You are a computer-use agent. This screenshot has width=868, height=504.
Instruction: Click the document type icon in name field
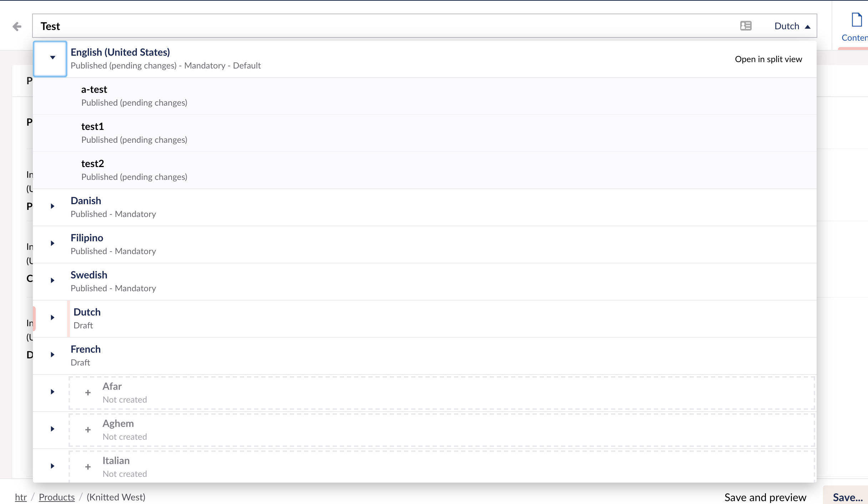coord(746,26)
